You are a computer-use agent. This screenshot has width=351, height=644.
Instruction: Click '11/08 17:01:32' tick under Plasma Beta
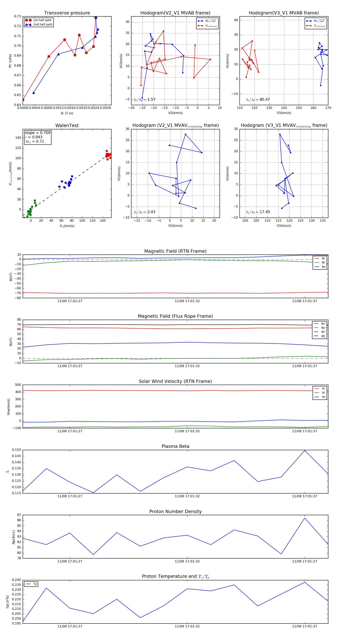(x=187, y=496)
